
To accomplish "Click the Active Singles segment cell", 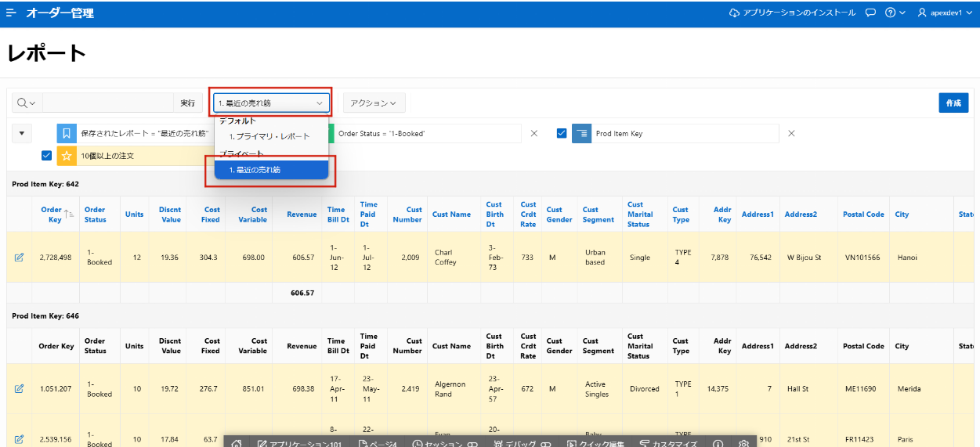I will (597, 389).
